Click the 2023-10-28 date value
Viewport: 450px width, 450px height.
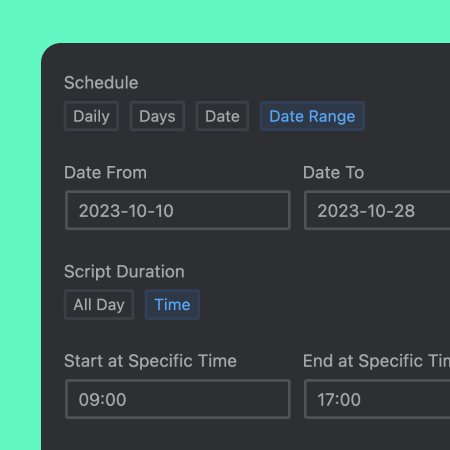(366, 211)
